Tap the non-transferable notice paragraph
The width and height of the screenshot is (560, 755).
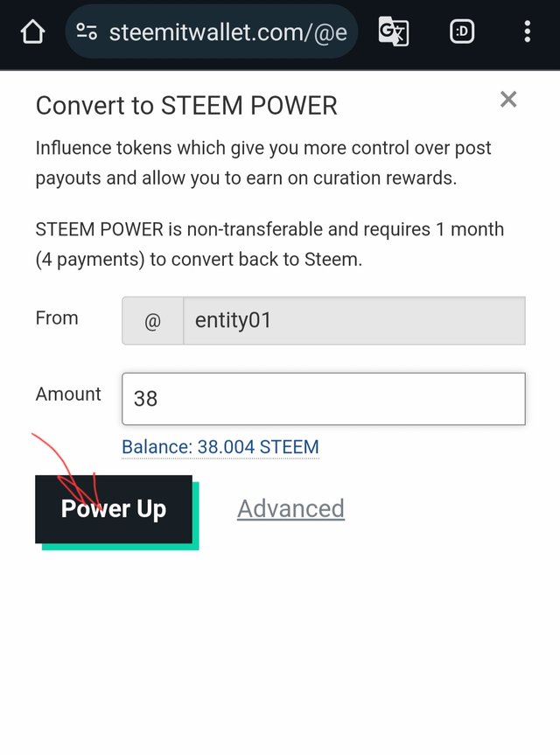[269, 244]
